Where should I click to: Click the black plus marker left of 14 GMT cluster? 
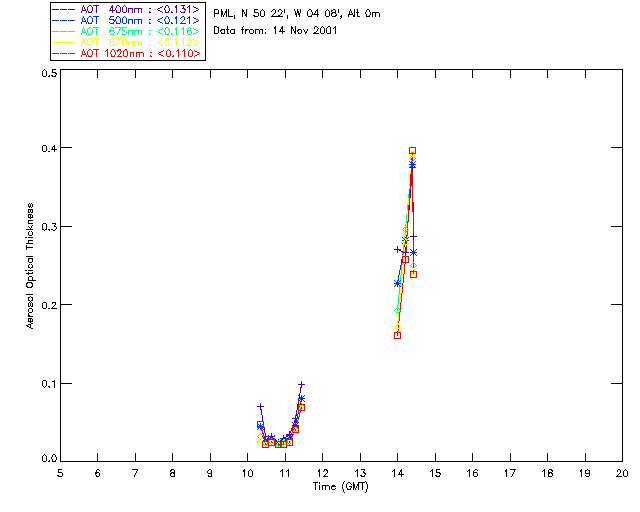(x=397, y=249)
